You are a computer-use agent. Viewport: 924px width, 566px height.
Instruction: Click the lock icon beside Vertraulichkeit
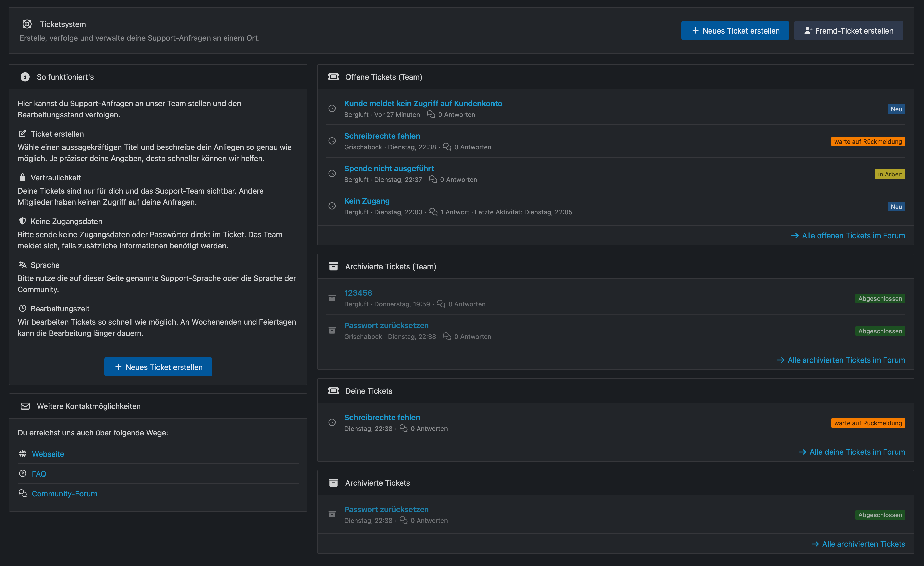pos(23,177)
